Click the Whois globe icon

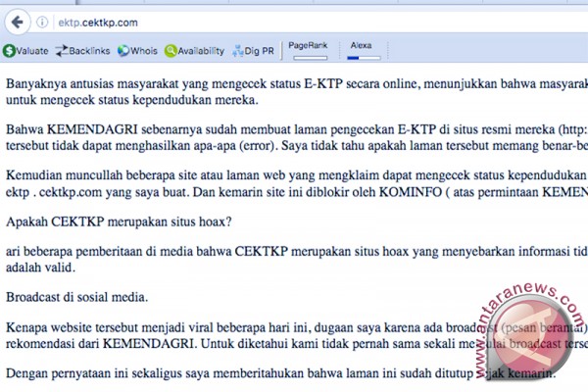click(x=123, y=51)
